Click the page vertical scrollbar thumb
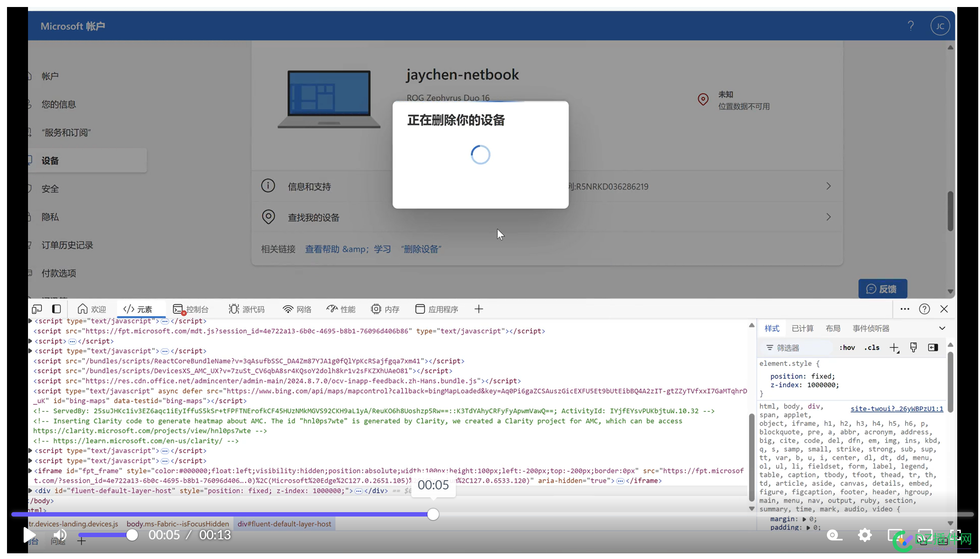The image size is (980, 559). click(950, 211)
